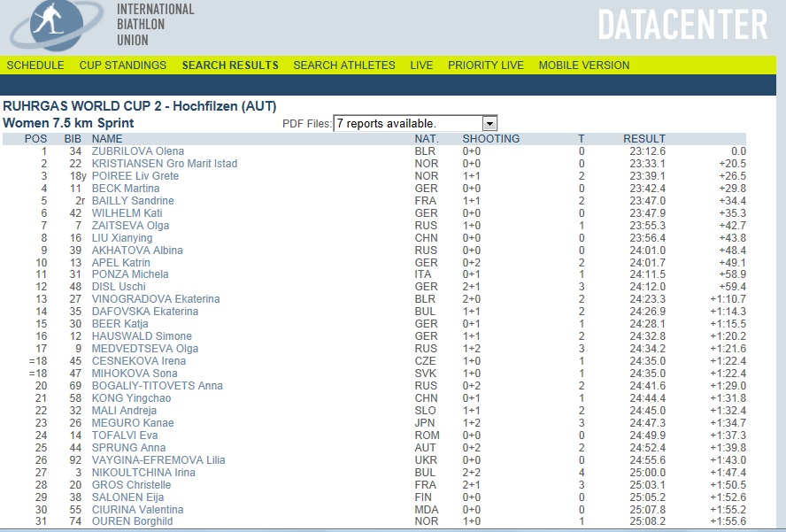Open the PDF Files reports dropdown arrow

point(489,123)
